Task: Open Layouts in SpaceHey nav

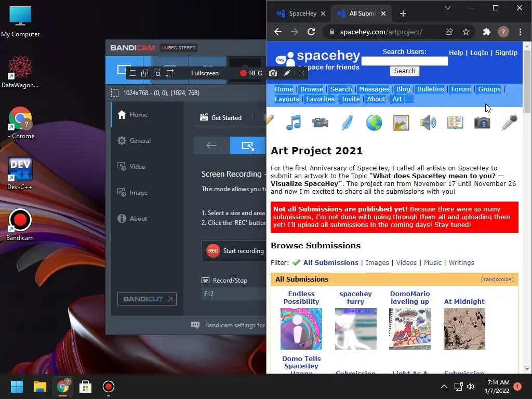Action: coord(287,99)
